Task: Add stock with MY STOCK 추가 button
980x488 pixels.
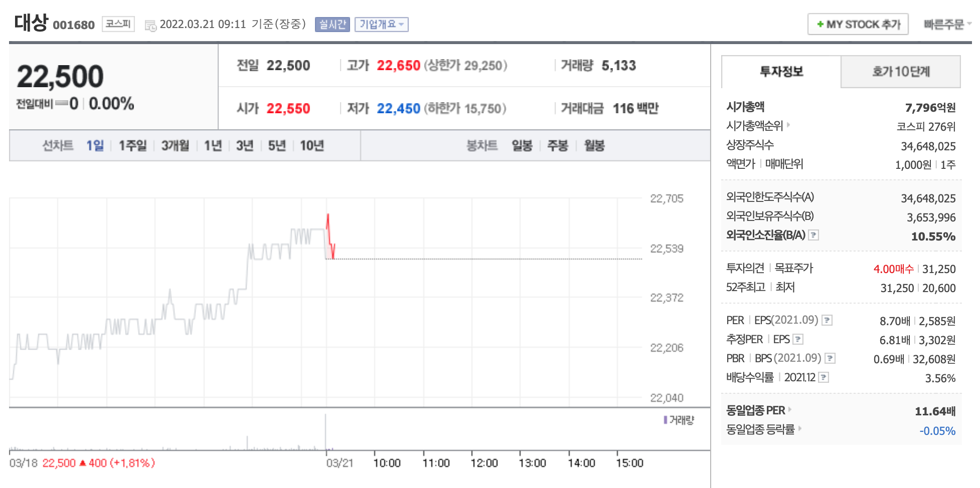Action: pyautogui.click(x=858, y=24)
